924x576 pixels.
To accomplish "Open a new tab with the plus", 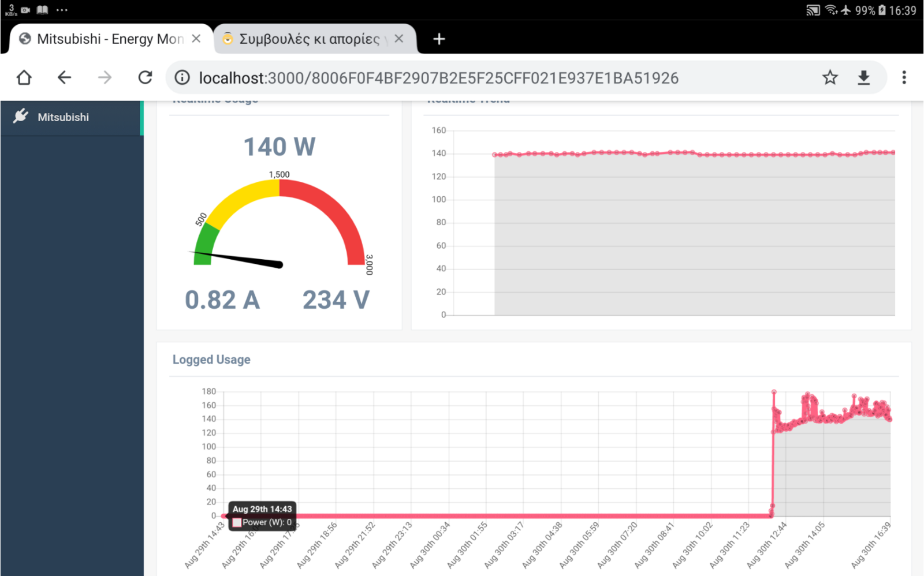I will coord(439,39).
